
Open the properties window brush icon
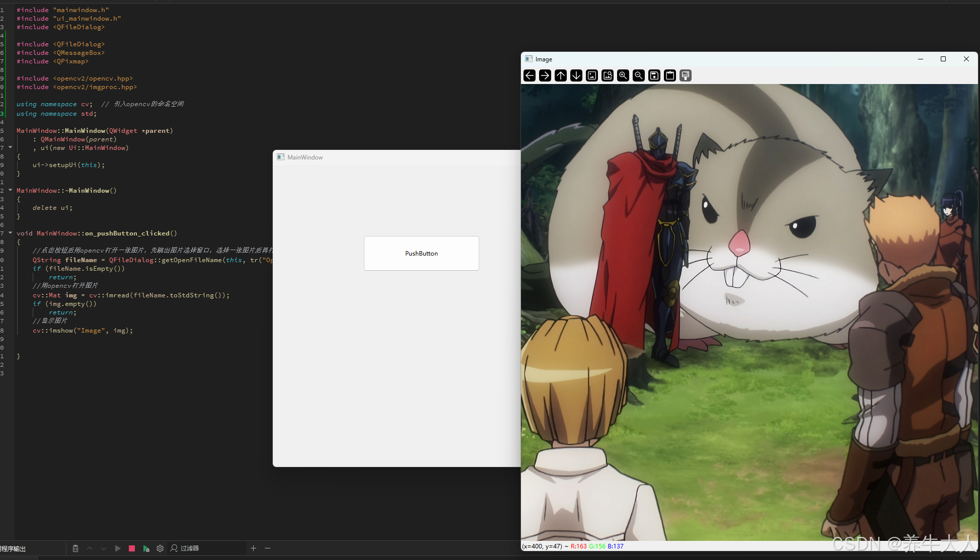686,75
